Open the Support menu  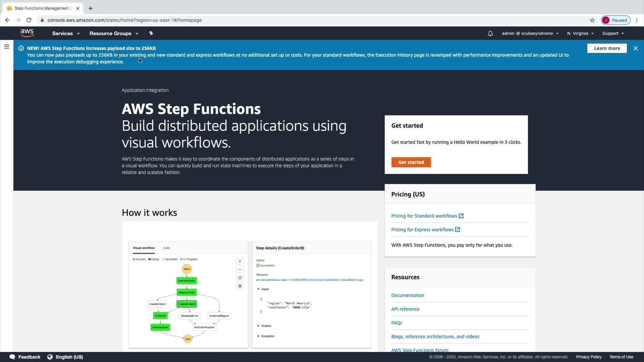[613, 33]
